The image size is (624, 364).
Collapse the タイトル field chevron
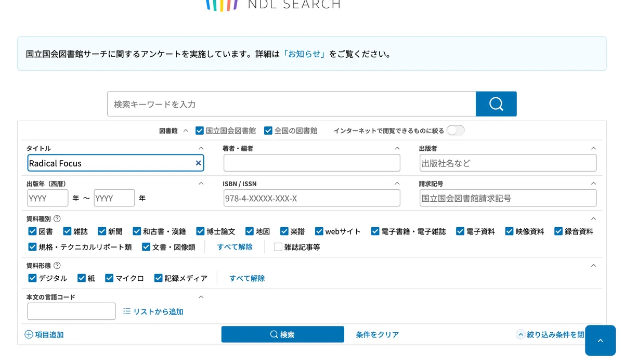(x=201, y=148)
